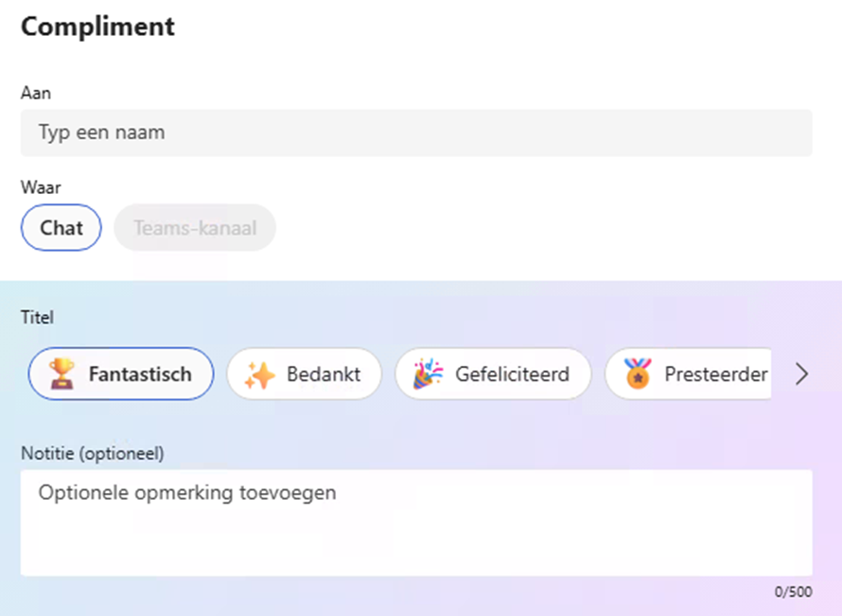Click the 'Notitie (optioneel)' label
This screenshot has height=616, width=842.
pyautogui.click(x=93, y=453)
